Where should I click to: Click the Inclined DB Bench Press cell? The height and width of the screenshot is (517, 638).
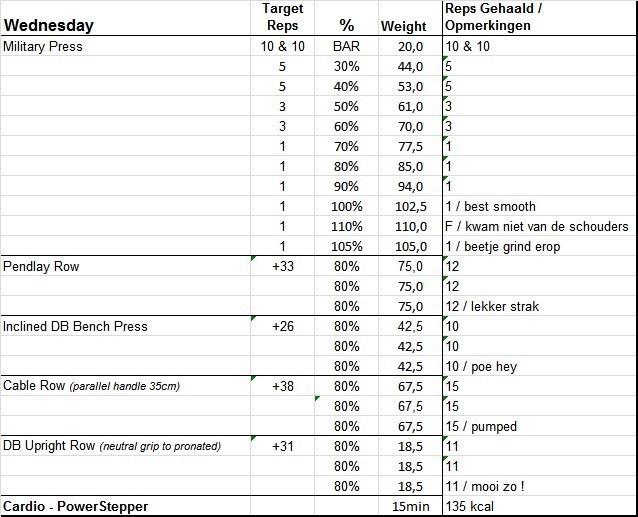click(x=75, y=326)
